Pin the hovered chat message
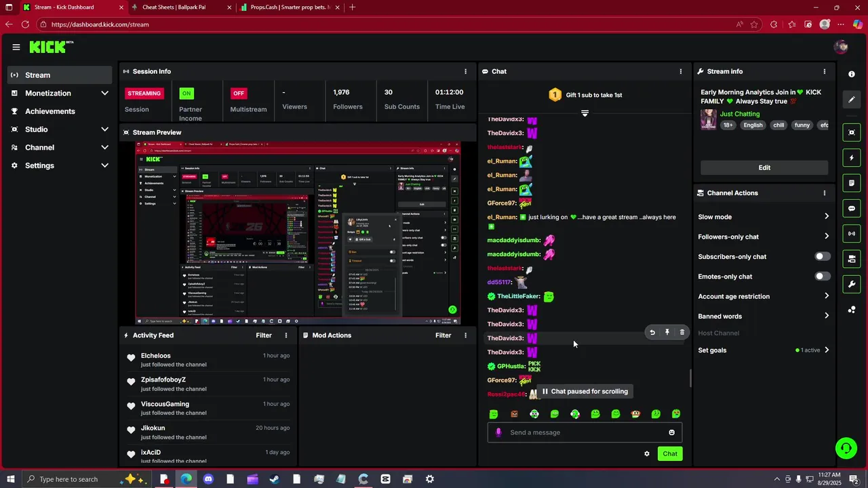The height and width of the screenshot is (488, 868). 667,332
